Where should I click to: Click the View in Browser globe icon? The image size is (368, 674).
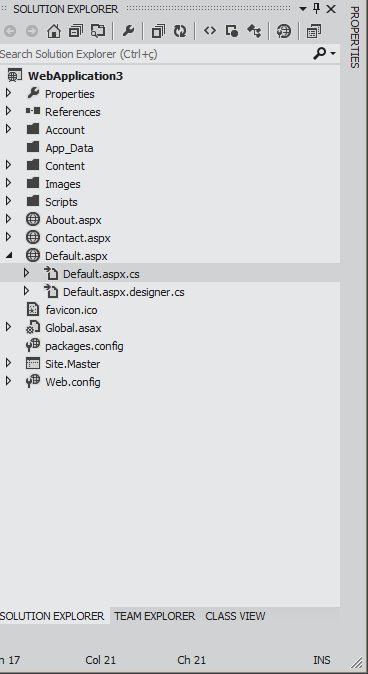(284, 31)
